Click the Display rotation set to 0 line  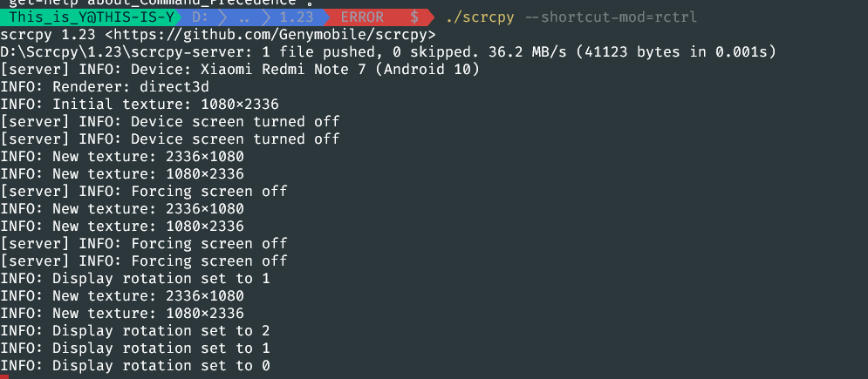[135, 365]
